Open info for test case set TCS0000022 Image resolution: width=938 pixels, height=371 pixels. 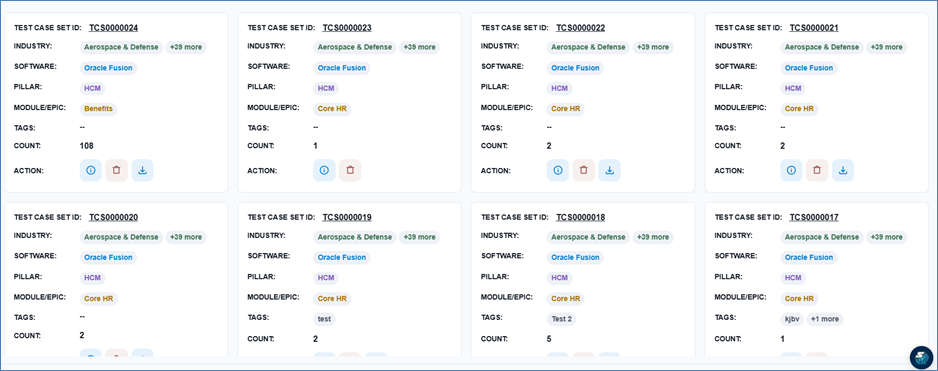point(558,171)
